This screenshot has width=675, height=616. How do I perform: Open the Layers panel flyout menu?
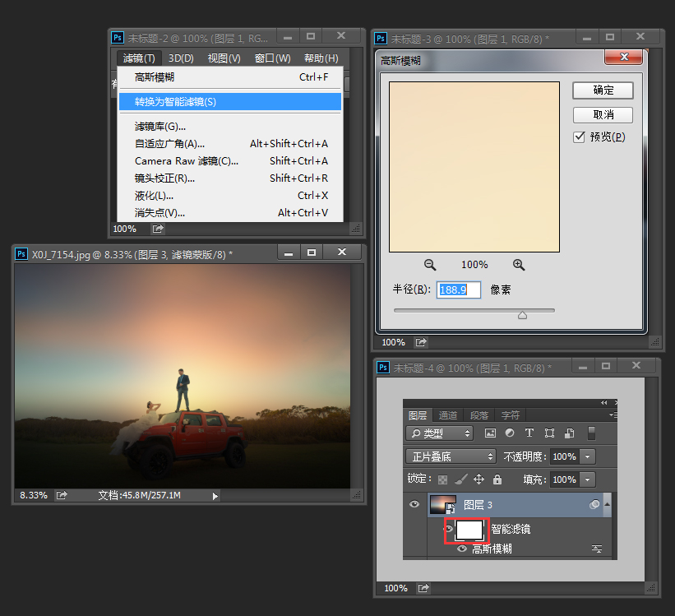tap(613, 415)
